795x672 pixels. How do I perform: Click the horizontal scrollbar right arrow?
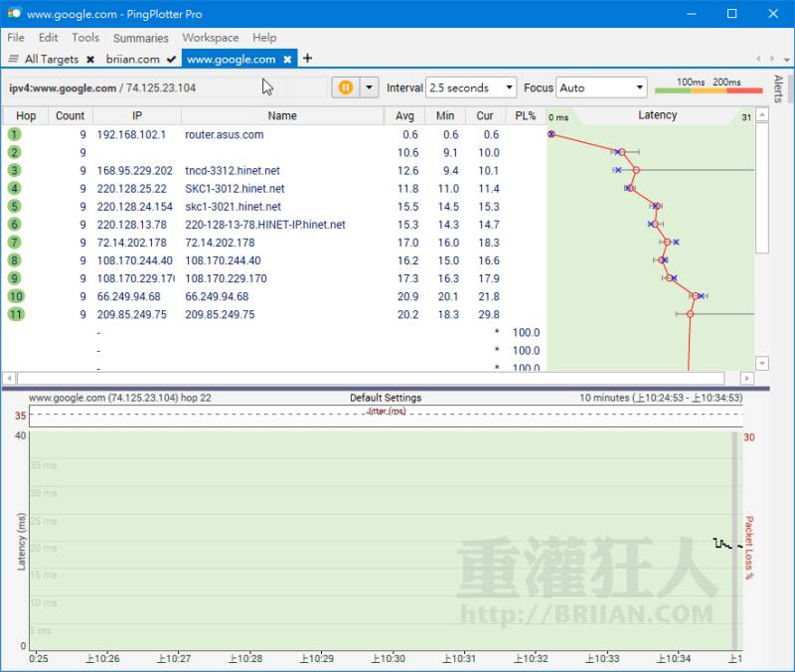pos(746,379)
